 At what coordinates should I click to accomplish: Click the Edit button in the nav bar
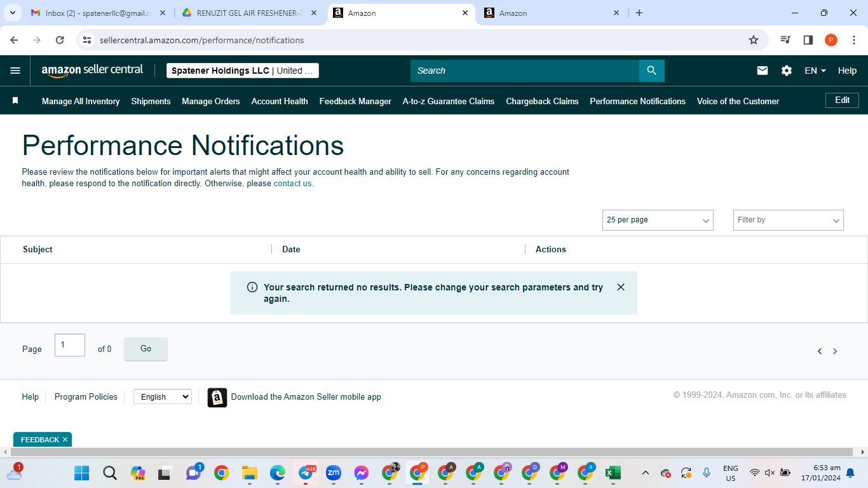point(842,100)
